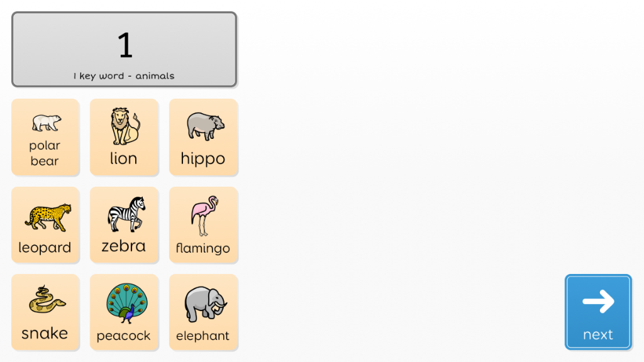Viewport: 644px width, 362px height.
Task: Click the lion text label
Action: (123, 158)
